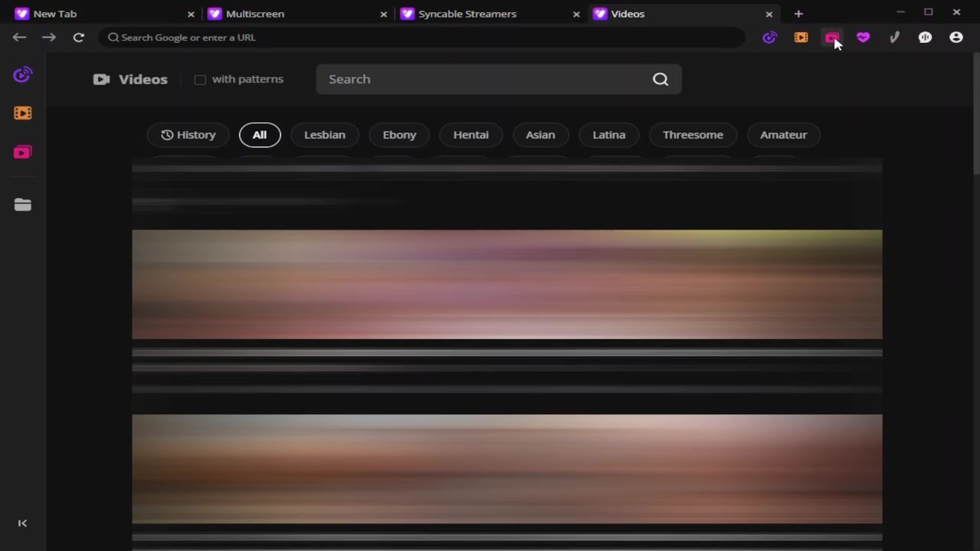Screen dimensions: 980x551
Task: Click the purple heart icon in browser toolbar
Action: click(x=863, y=37)
